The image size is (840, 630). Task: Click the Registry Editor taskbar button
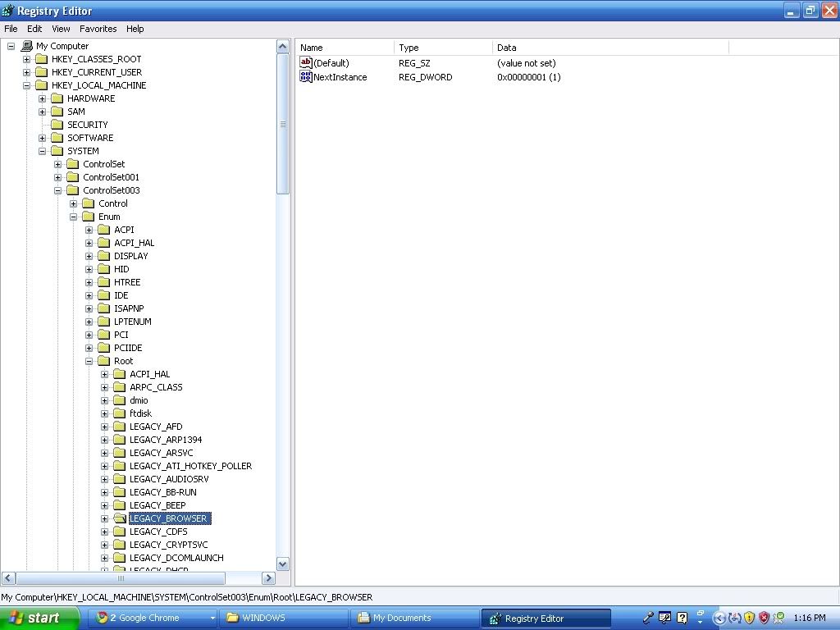546,619
